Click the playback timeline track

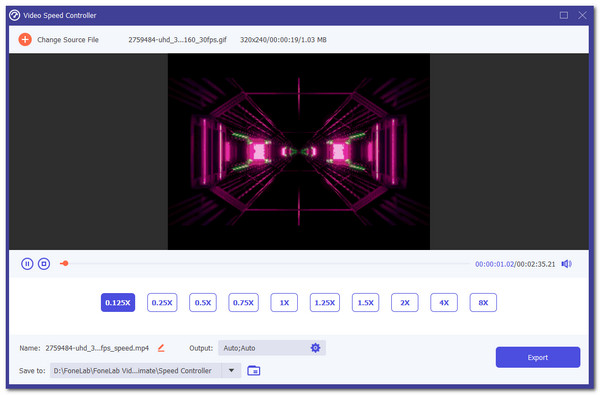click(x=265, y=263)
